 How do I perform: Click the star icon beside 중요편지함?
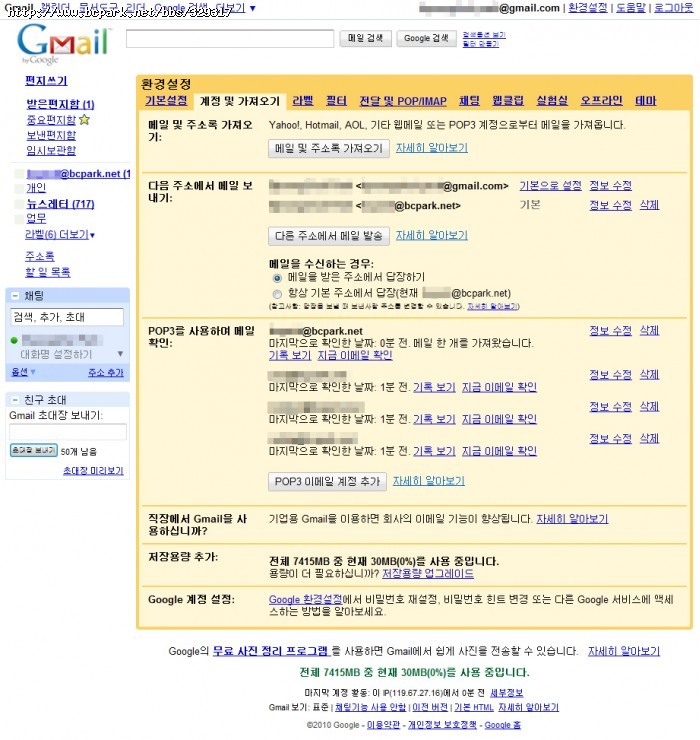pyautogui.click(x=84, y=119)
